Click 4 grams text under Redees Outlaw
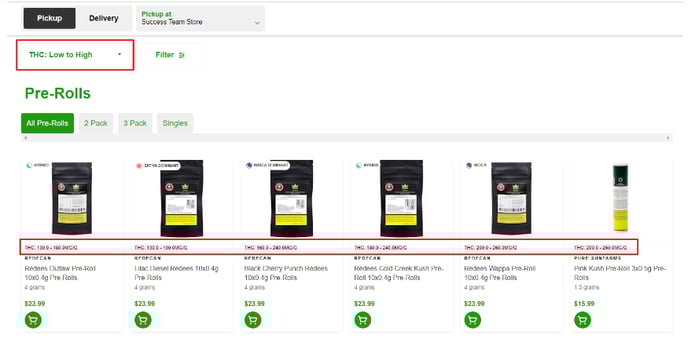 point(35,287)
